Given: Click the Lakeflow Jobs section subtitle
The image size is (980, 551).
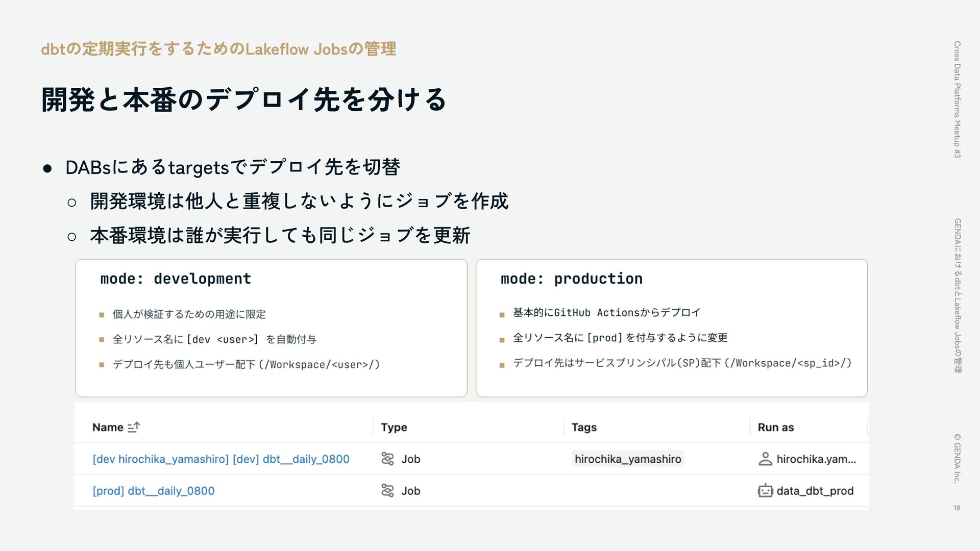Looking at the screenshot, I should click(x=218, y=49).
